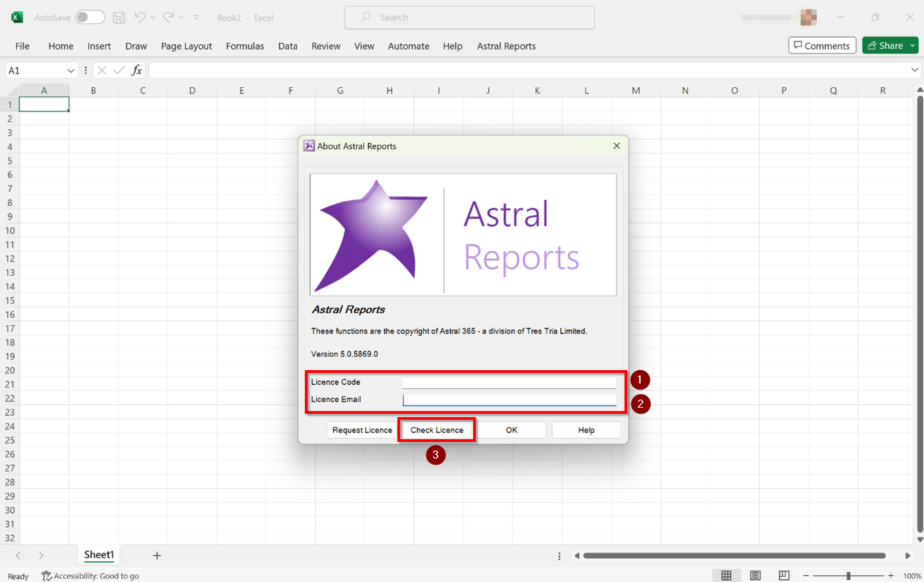Click the horizontal scrollbar right arrow
Viewport: 924px width, 582px height.
(x=908, y=556)
